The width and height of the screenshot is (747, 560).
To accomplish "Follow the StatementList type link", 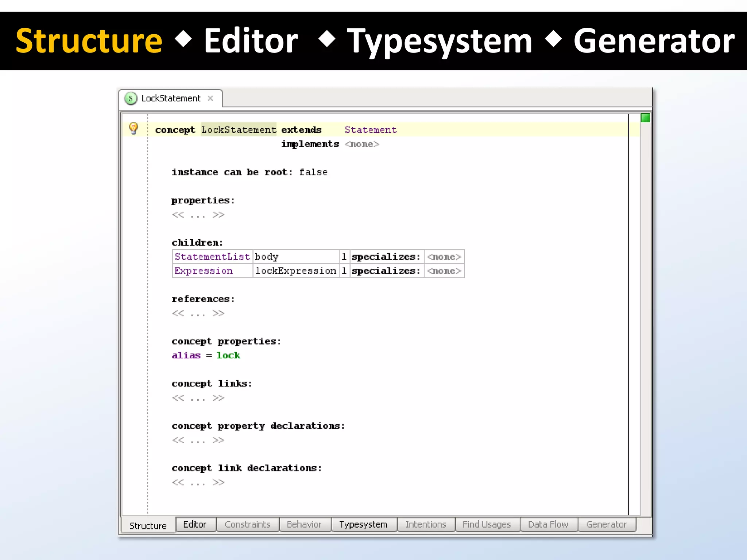I will click(212, 257).
